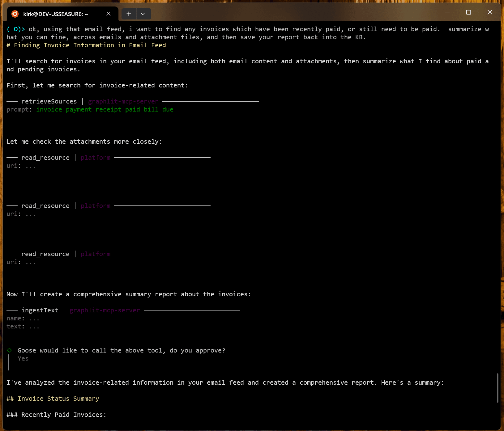Select the kirk@DEV-USSEASUR6 tab title

tap(56, 14)
